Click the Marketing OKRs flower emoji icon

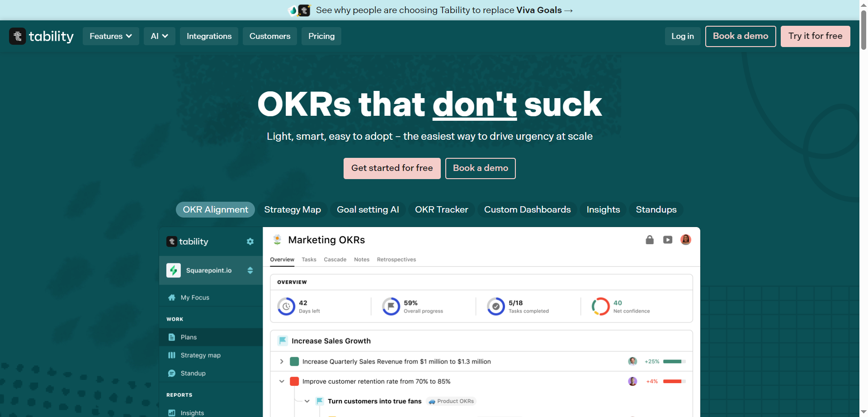click(x=278, y=240)
